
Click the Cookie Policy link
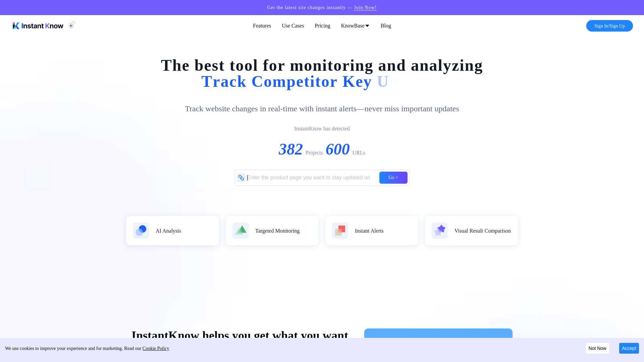(x=156, y=348)
